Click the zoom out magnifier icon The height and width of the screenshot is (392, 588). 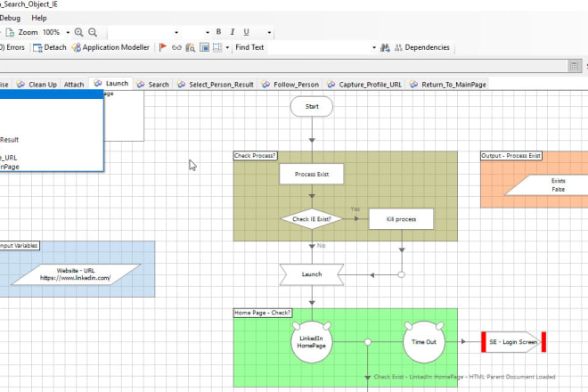point(94,32)
